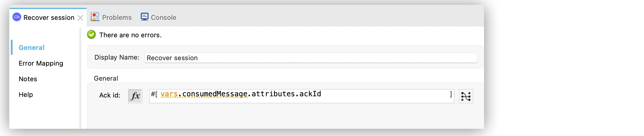644x136 pixels.
Task: Click the Recover session tab's blue icon
Action: point(17,17)
